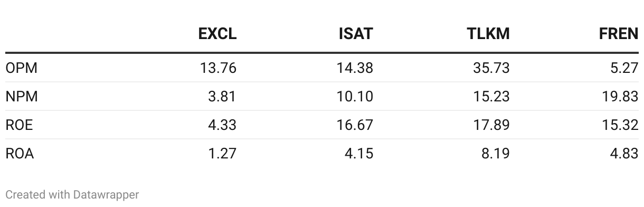
Task: Select the ISAT column header
Action: [355, 34]
